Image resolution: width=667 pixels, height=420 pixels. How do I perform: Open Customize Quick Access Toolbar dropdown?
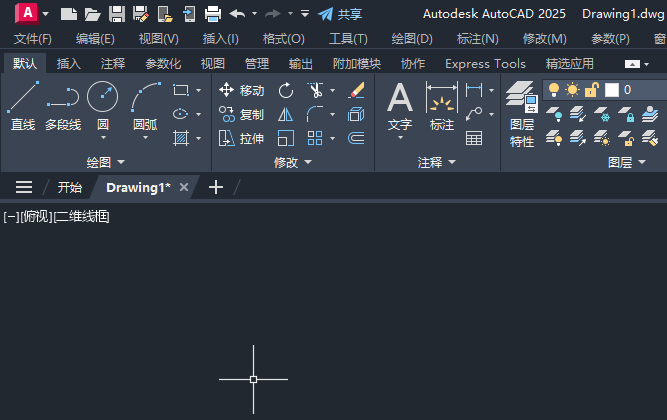[x=305, y=14]
